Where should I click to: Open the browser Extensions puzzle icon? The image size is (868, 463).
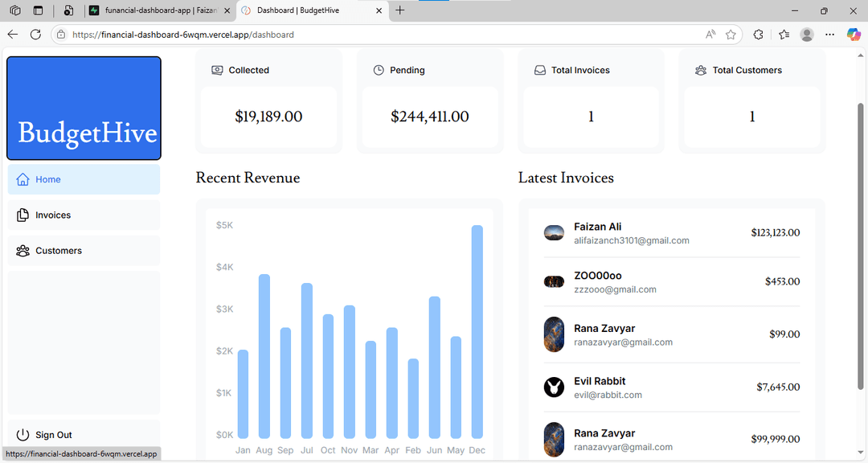759,35
